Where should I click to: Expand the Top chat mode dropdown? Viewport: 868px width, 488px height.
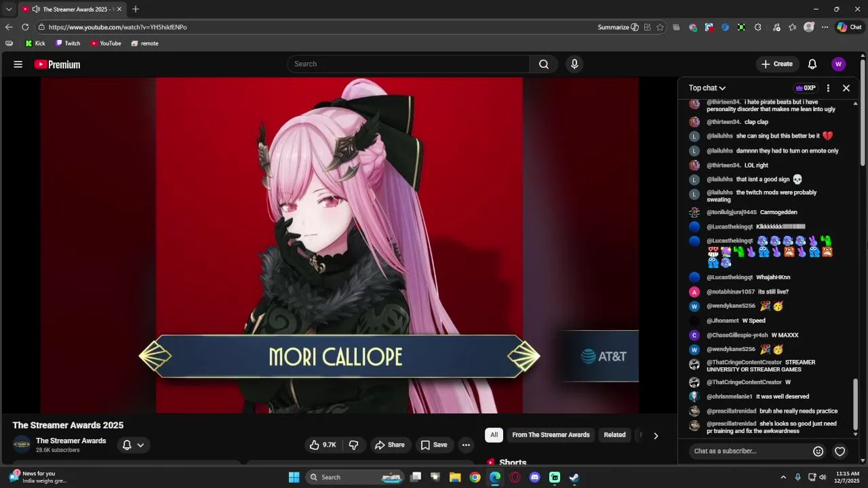pos(707,88)
